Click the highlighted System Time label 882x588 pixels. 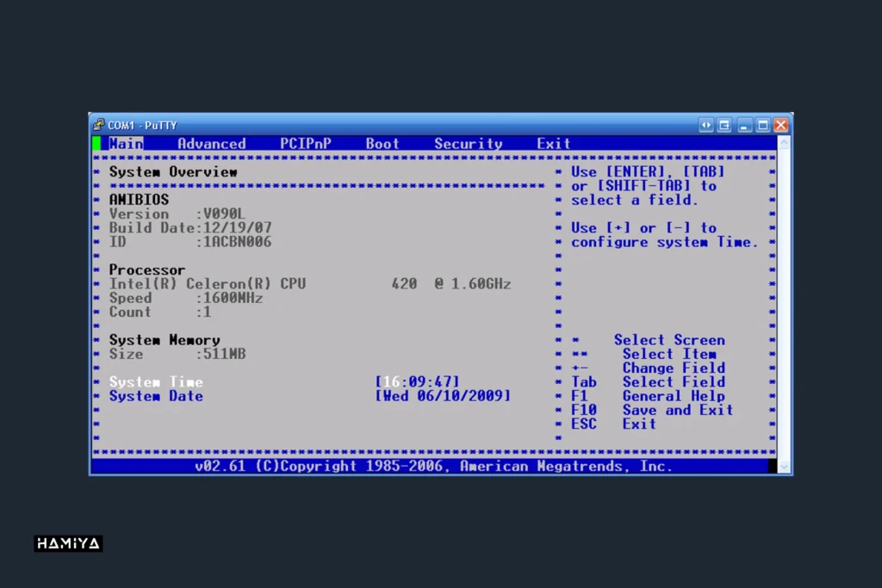[156, 382]
